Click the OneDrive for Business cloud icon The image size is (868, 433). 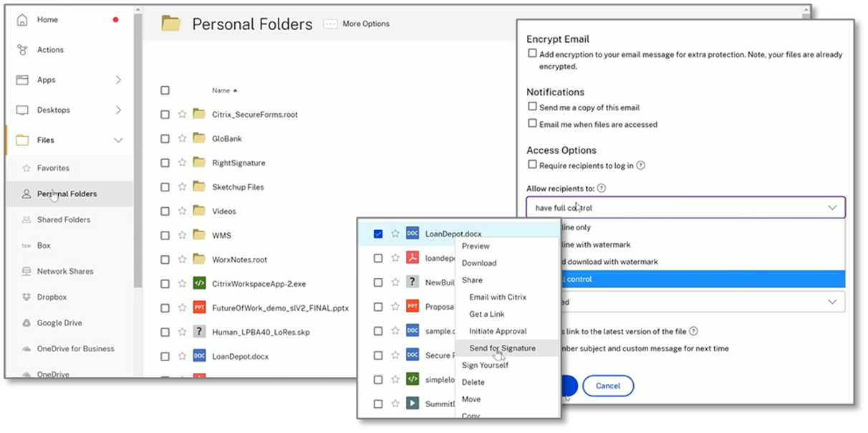pos(26,348)
